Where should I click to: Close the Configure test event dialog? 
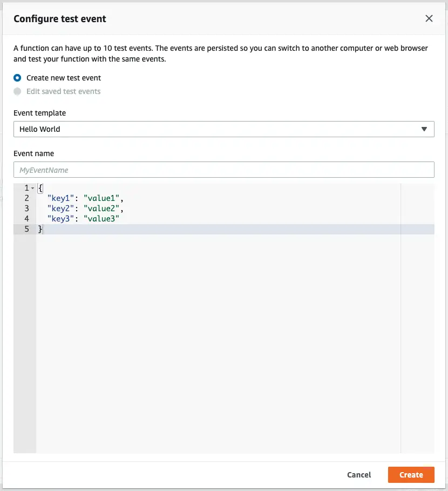click(429, 18)
